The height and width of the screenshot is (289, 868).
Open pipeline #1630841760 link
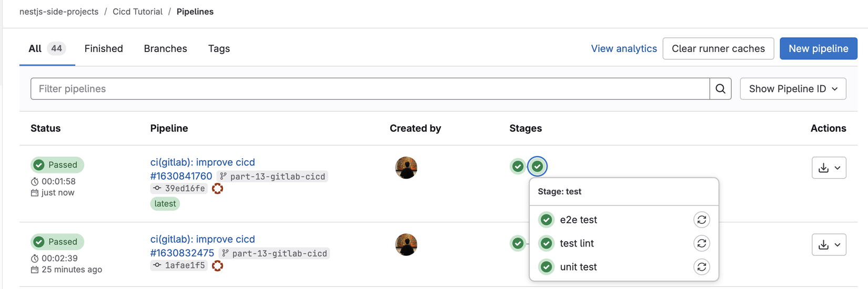(x=181, y=176)
